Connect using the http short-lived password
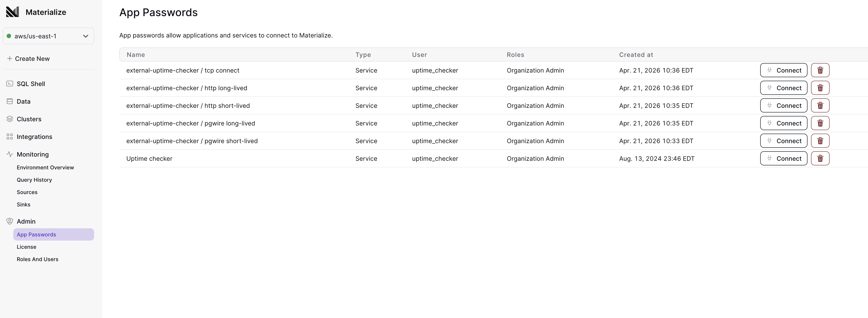The image size is (868, 318). (783, 106)
